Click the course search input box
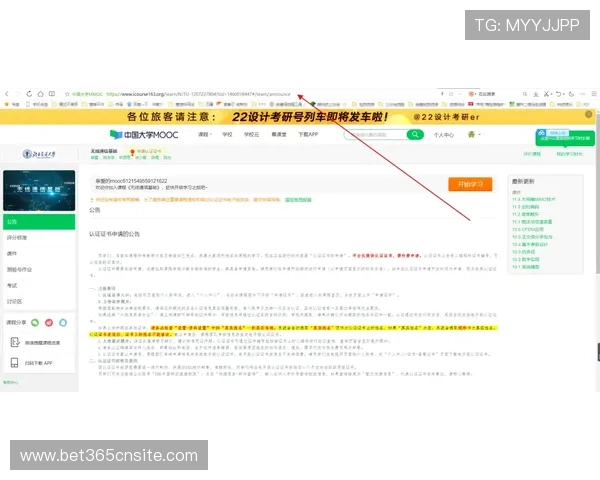The height and width of the screenshot is (480, 600). [375, 135]
